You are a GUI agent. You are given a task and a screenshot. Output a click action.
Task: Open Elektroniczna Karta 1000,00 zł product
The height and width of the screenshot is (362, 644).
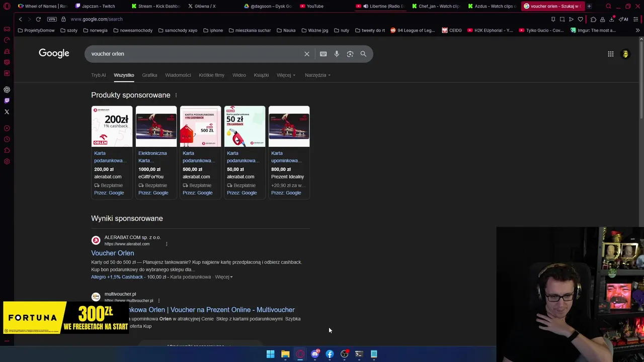pos(156,152)
